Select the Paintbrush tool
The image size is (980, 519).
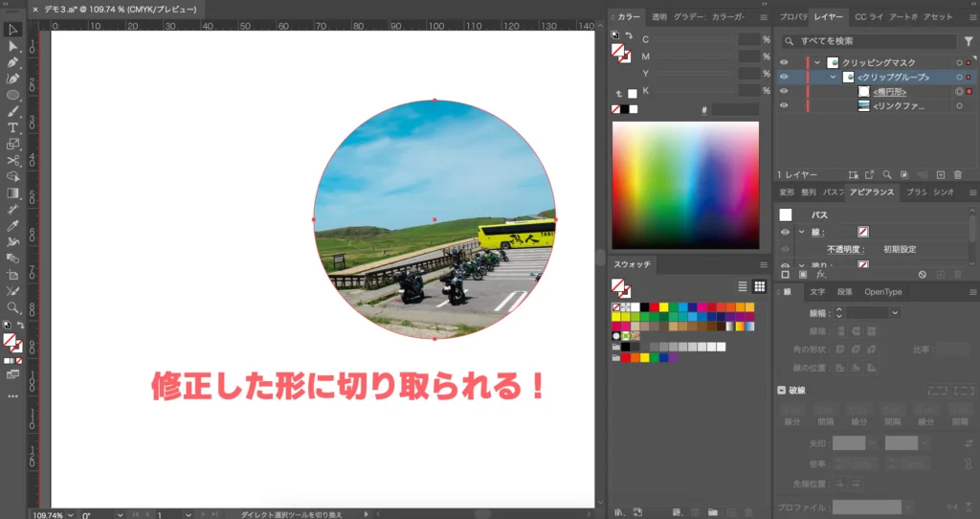tap(12, 111)
